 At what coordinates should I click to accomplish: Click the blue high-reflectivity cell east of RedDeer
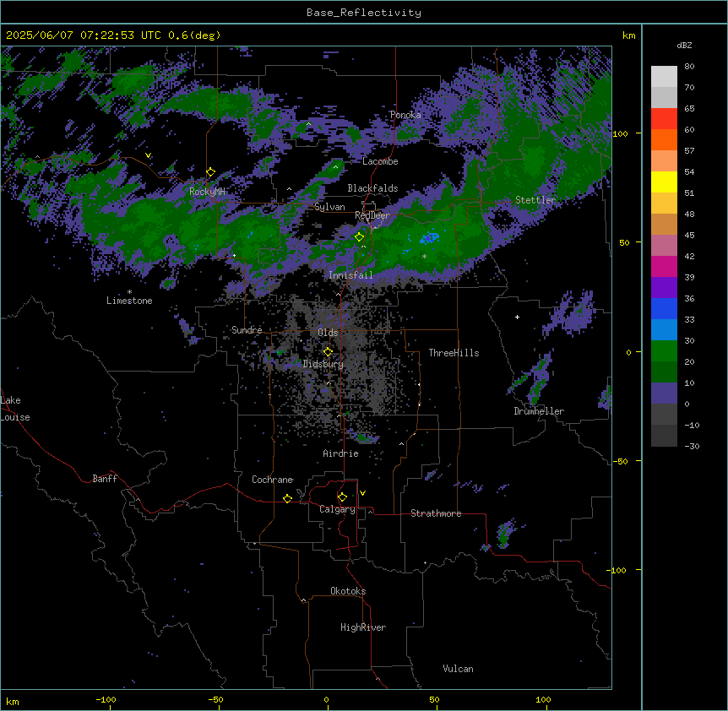(x=430, y=238)
